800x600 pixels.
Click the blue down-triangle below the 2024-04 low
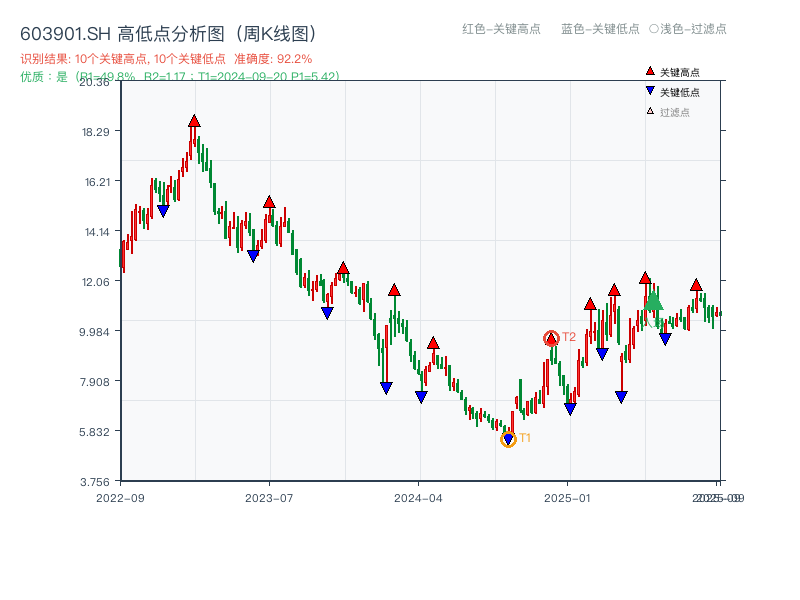pyautogui.click(x=421, y=394)
